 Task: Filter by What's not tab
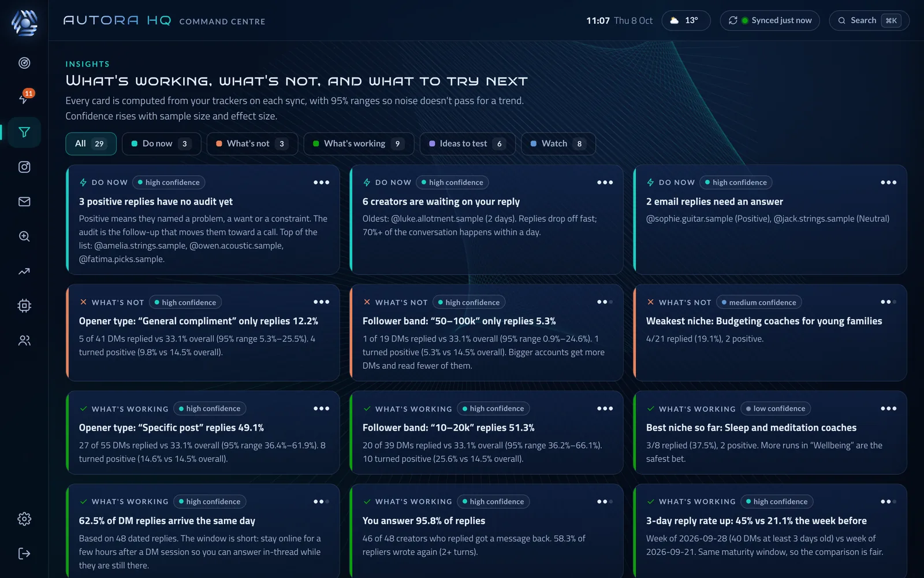(252, 144)
